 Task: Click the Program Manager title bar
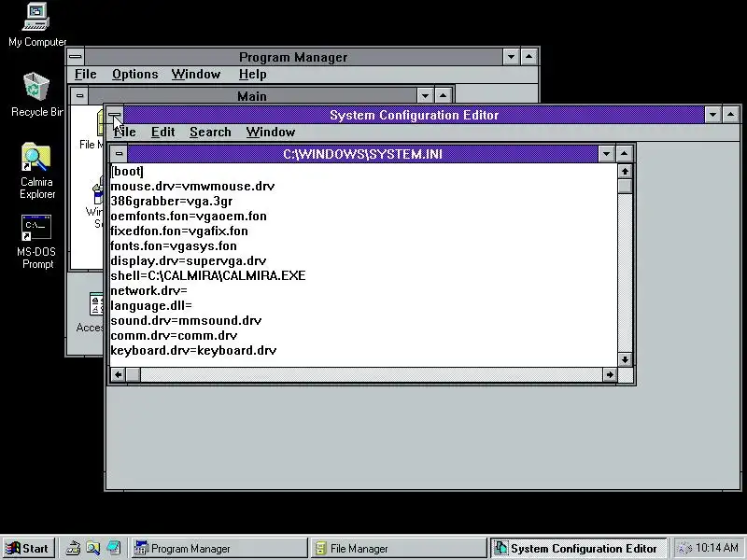pyautogui.click(x=293, y=57)
